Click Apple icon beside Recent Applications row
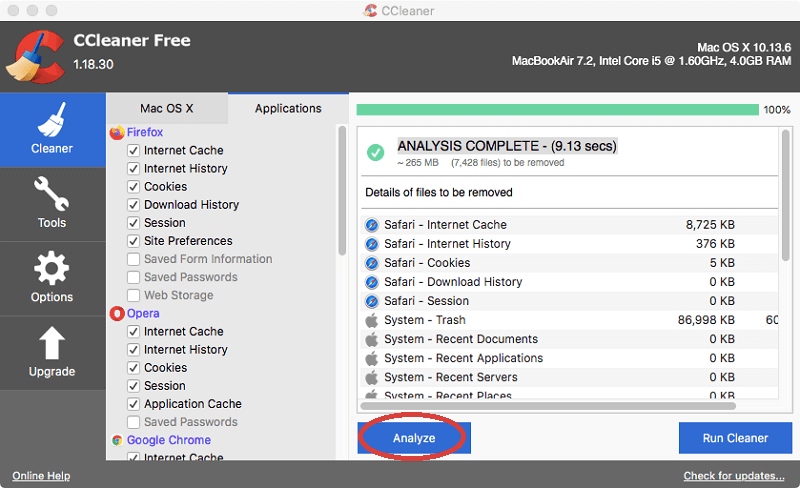This screenshot has height=488, width=800. pyautogui.click(x=372, y=358)
